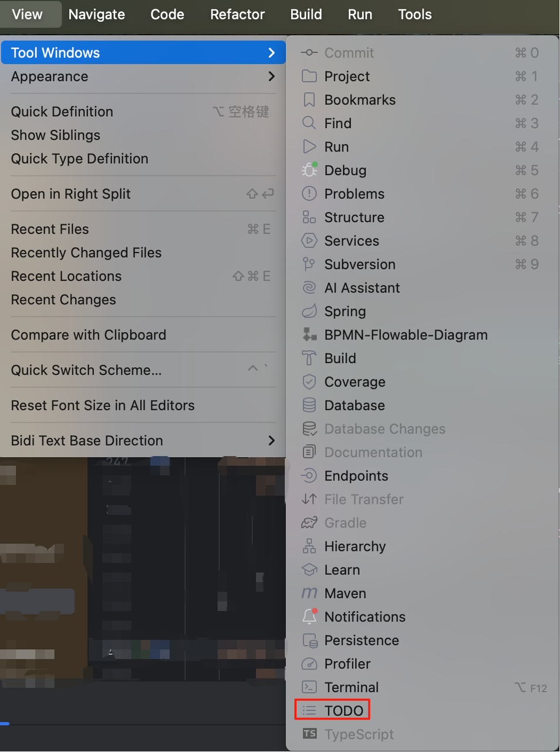Click the Spring leaf icon
Viewport: 560px width, 752px height.
(309, 311)
